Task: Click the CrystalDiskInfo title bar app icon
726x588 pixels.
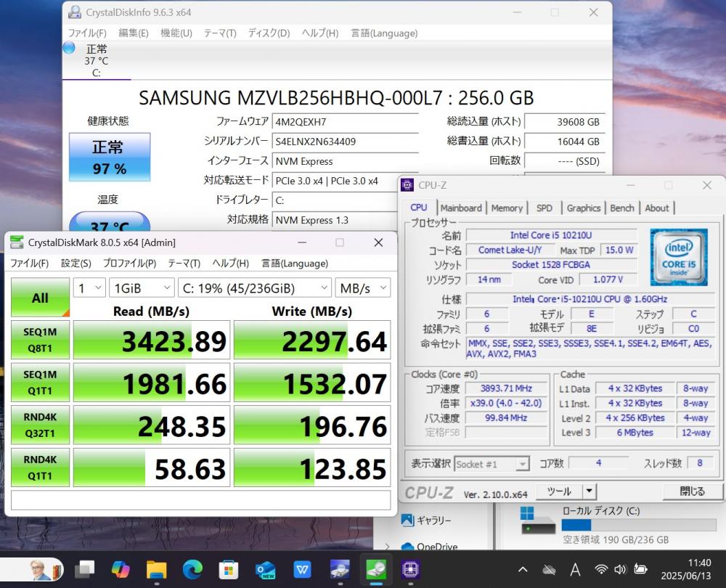Action: 75,12
